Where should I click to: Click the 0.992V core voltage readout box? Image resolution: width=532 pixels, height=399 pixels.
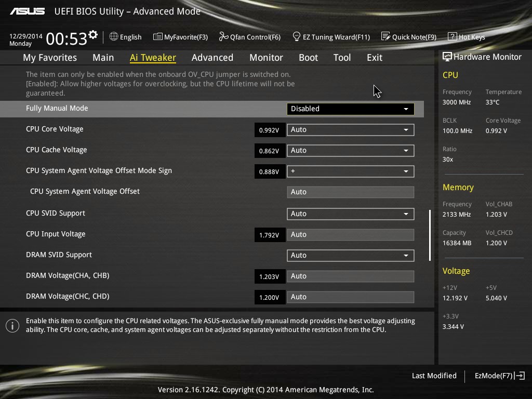click(x=270, y=130)
